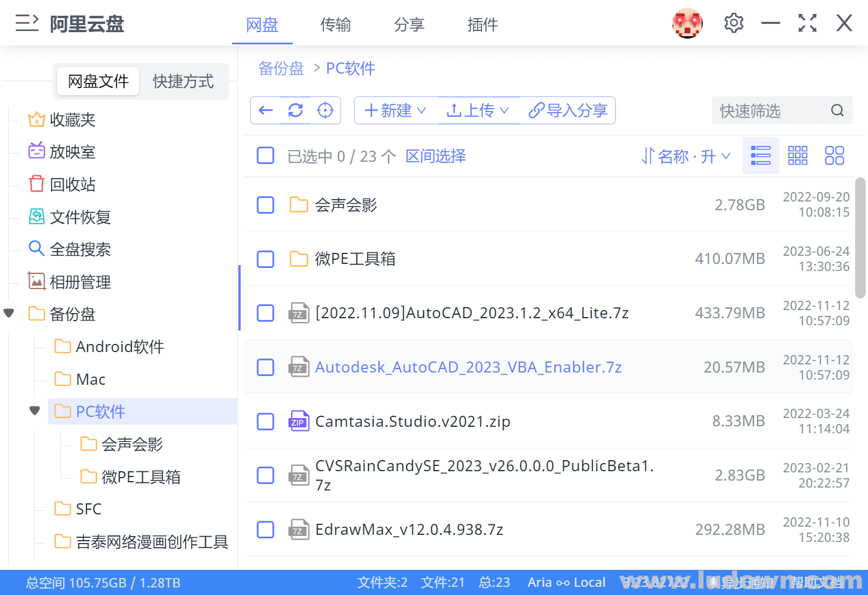Click 导入分享 import share button
Image resolution: width=868 pixels, height=595 pixels.
point(568,110)
